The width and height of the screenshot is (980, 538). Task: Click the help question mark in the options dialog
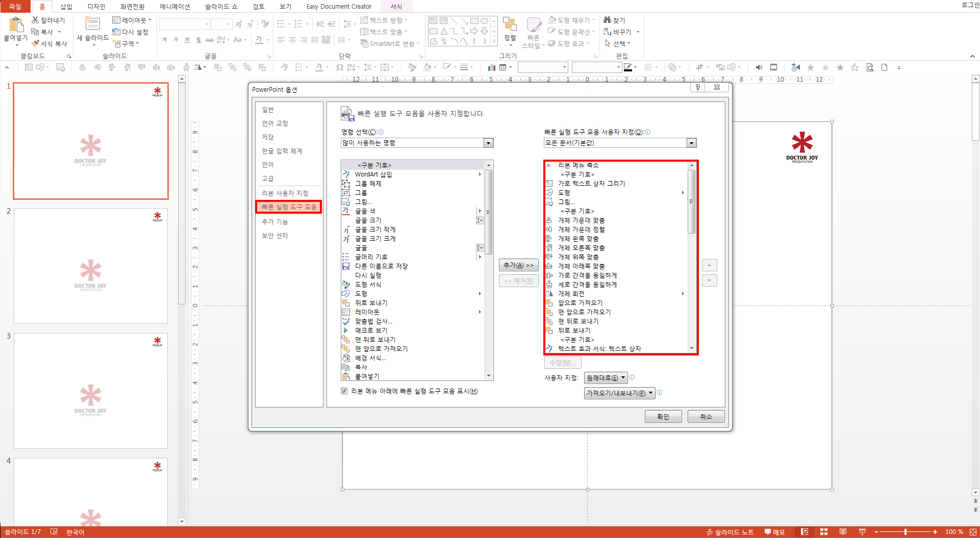(x=698, y=87)
